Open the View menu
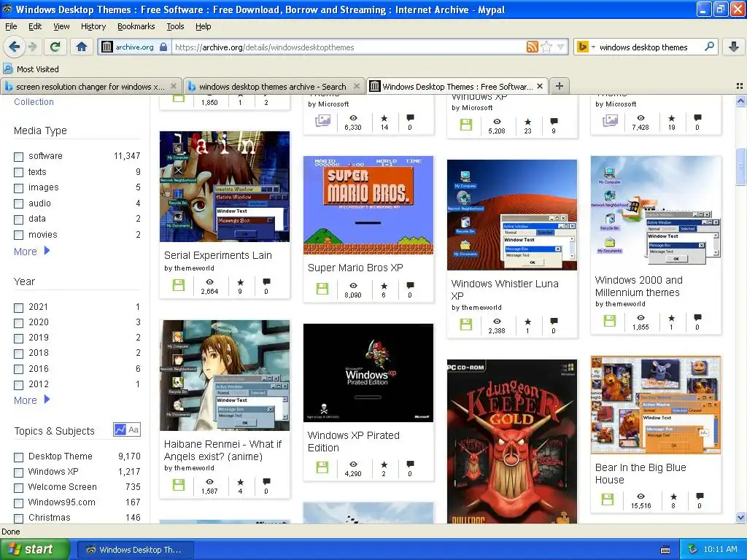The width and height of the screenshot is (747, 560). pyautogui.click(x=61, y=26)
